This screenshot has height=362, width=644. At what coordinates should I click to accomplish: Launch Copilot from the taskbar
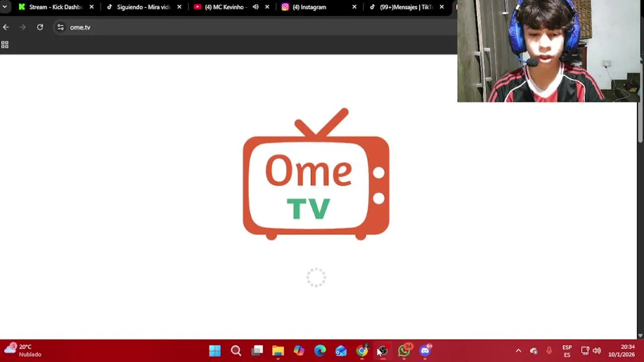tap(299, 350)
